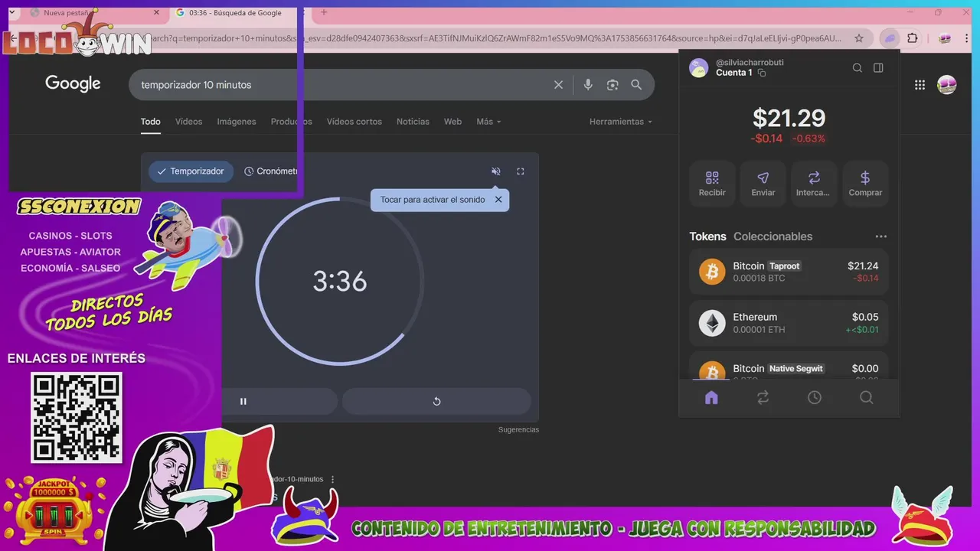Screen dimensions: 980x551
Task: Select the Tokens tab in wallet
Action: [x=707, y=236]
